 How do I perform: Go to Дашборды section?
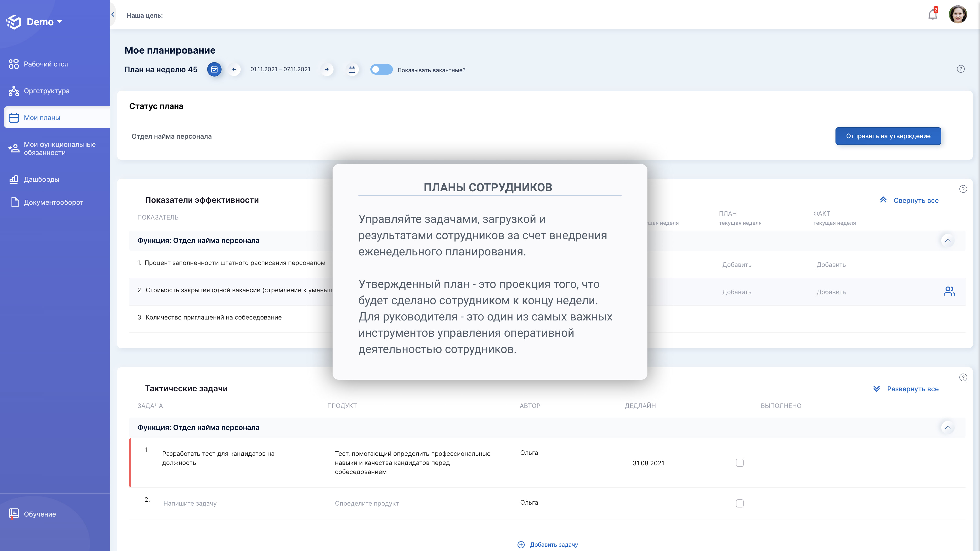(x=41, y=179)
